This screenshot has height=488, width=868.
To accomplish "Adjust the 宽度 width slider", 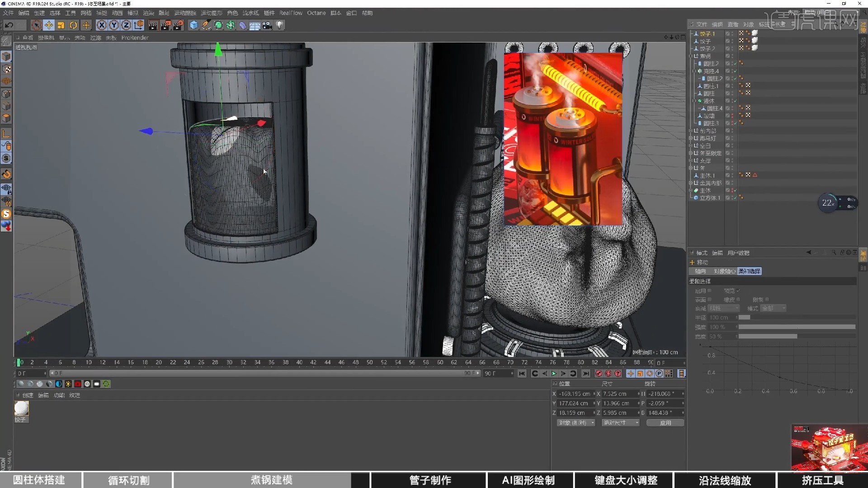I will (x=797, y=337).
